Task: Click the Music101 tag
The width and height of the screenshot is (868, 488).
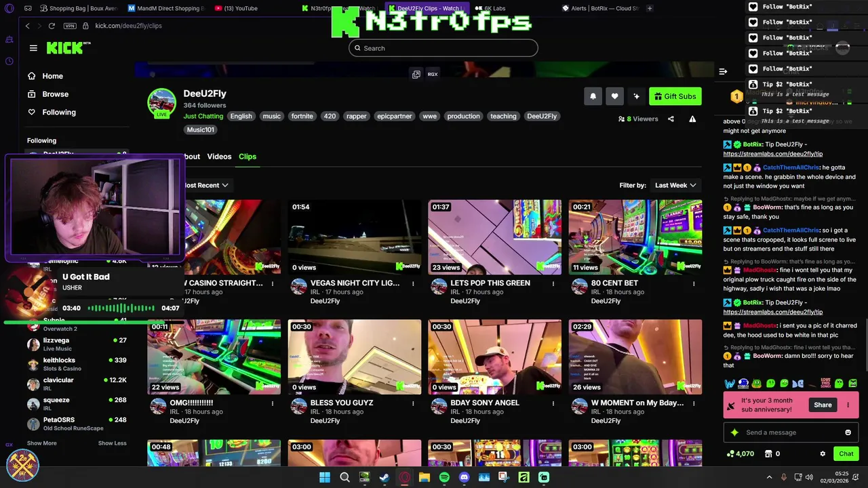Action: (x=201, y=129)
